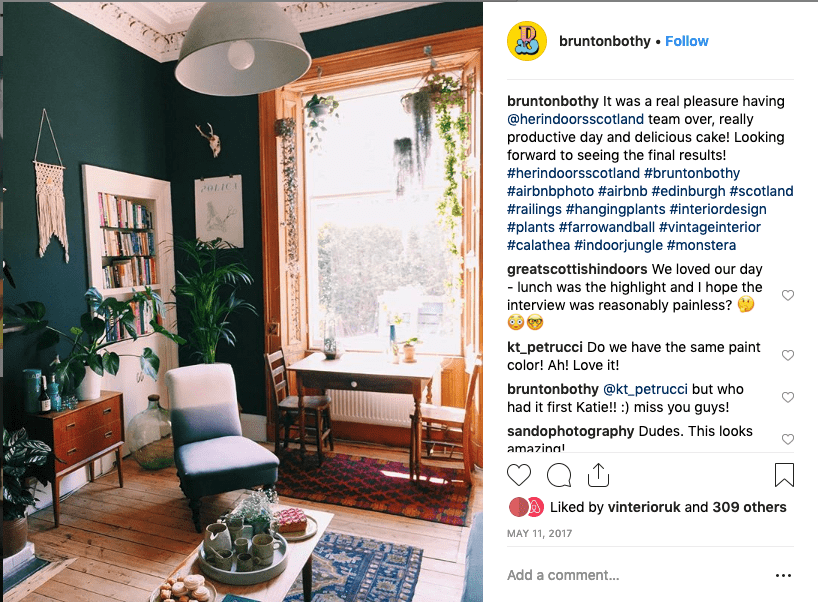Show the list of 309 others who liked
The width and height of the screenshot is (818, 602).
tap(749, 507)
